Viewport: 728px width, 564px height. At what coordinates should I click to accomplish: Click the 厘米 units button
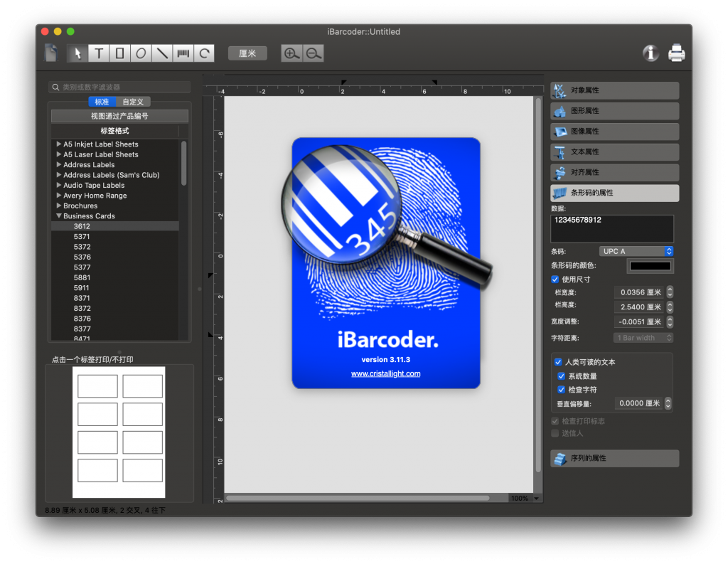247,53
